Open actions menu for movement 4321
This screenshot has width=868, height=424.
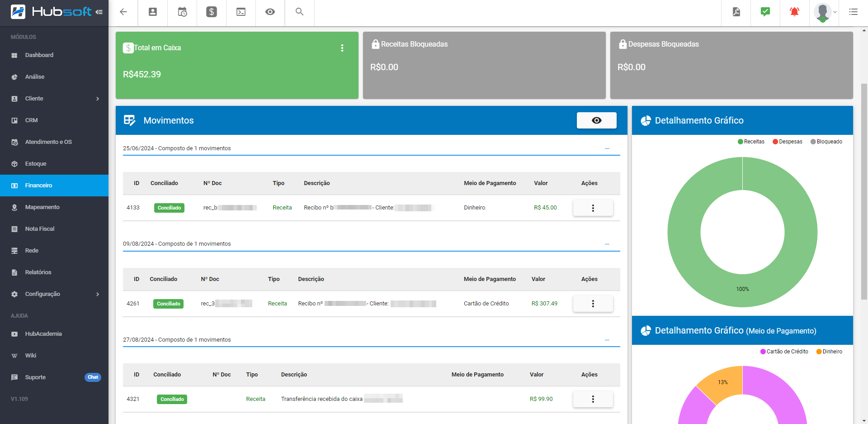click(x=593, y=399)
